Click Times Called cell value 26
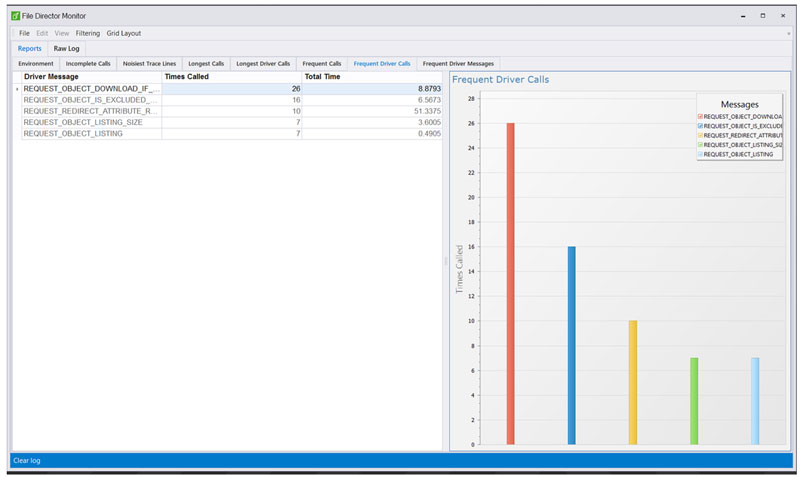The height and width of the screenshot is (477, 800). tap(232, 89)
